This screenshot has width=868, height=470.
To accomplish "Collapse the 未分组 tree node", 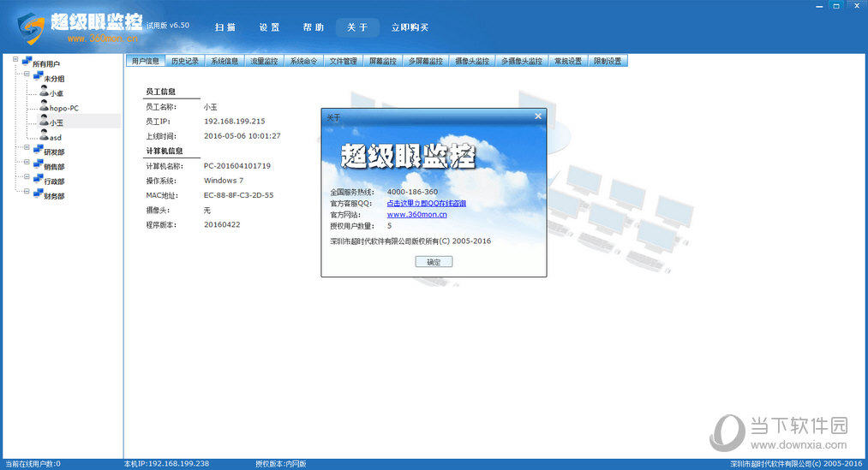I will (27, 74).
